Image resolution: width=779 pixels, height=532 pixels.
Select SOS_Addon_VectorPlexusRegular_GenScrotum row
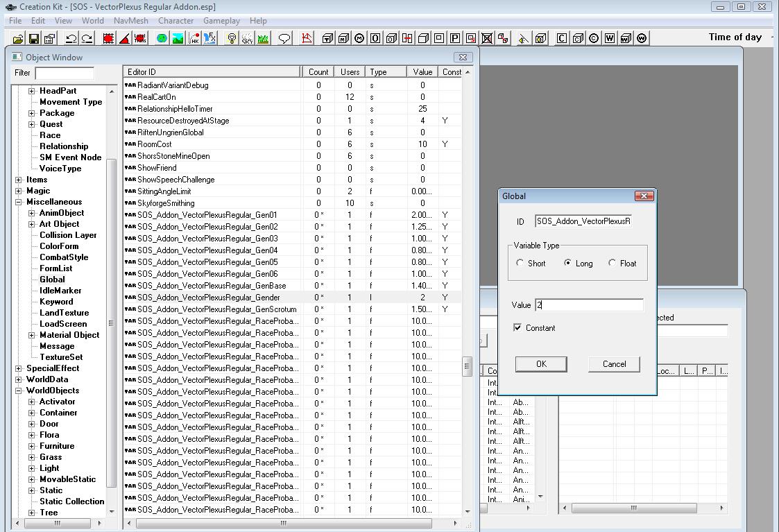pos(292,309)
